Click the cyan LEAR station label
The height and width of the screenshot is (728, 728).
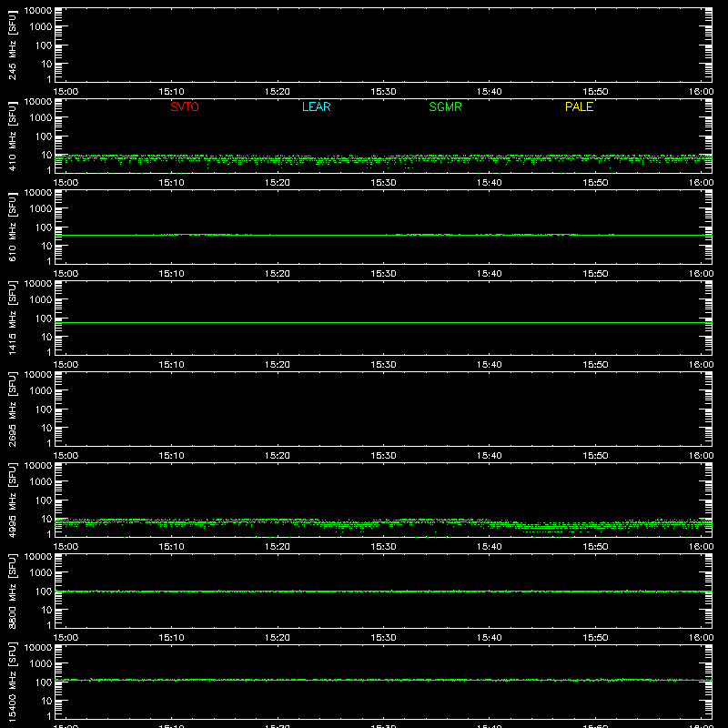pyautogui.click(x=316, y=106)
